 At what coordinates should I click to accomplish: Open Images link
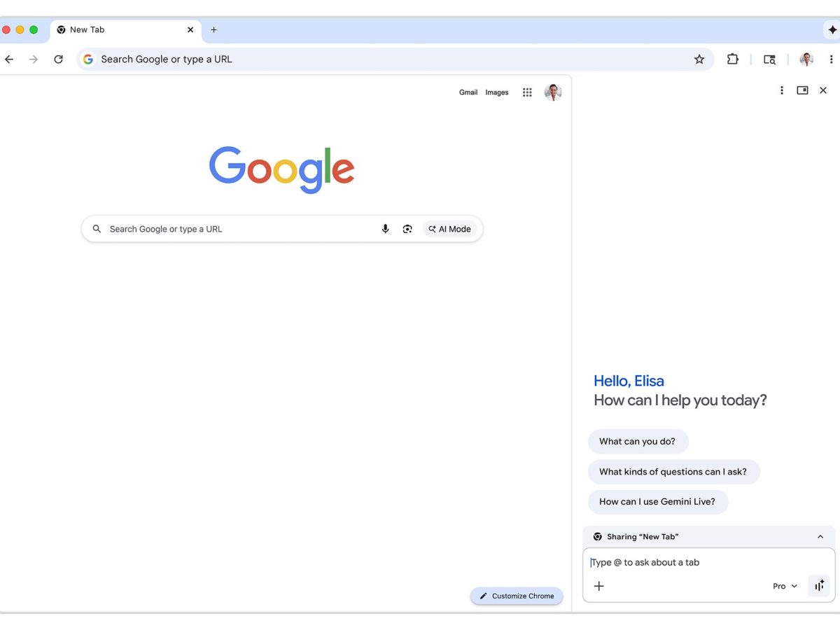[497, 92]
